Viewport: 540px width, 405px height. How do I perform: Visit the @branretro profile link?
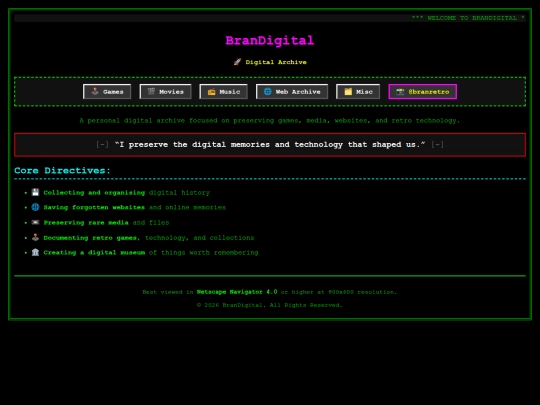click(423, 92)
